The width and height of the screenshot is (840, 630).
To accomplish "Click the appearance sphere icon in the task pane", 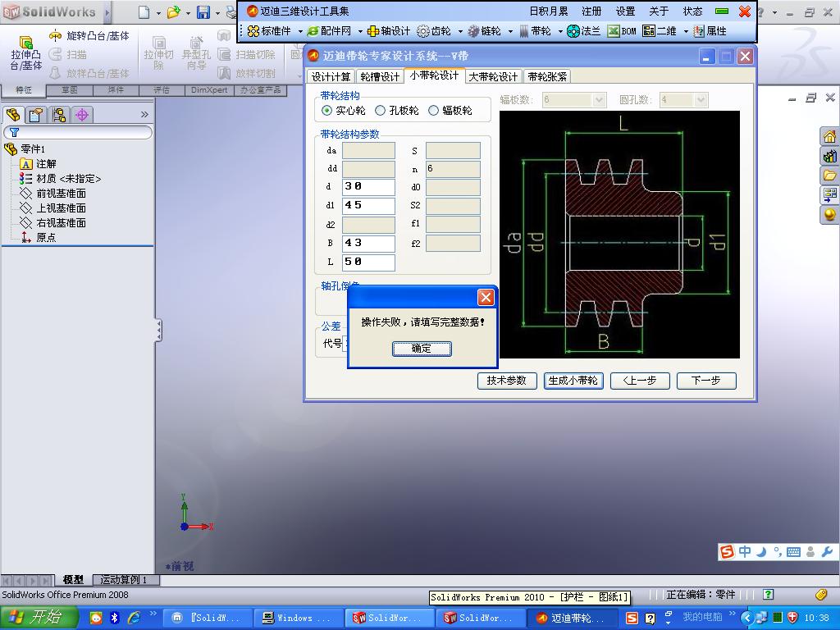I will pyautogui.click(x=829, y=215).
